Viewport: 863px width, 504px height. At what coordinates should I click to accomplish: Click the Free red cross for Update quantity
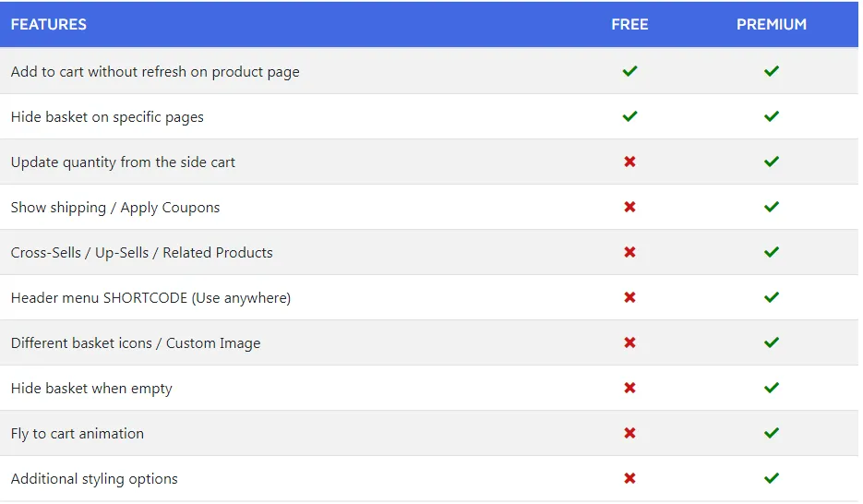[629, 162]
